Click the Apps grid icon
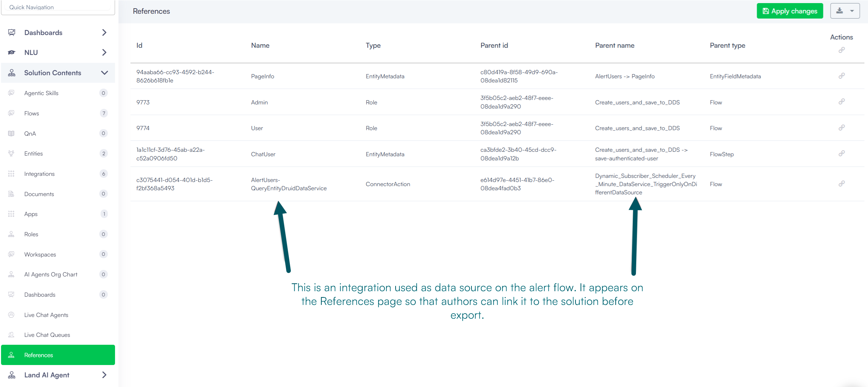868x387 pixels. tap(11, 214)
